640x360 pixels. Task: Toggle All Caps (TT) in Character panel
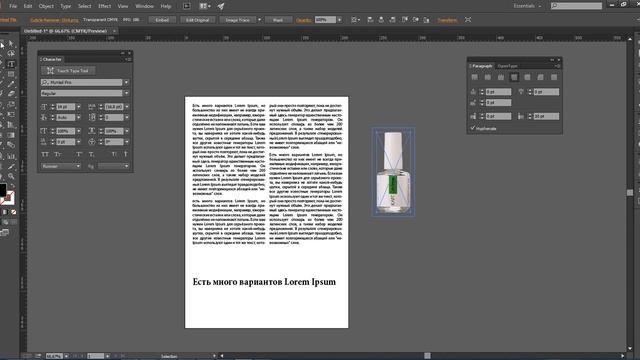(x=45, y=154)
